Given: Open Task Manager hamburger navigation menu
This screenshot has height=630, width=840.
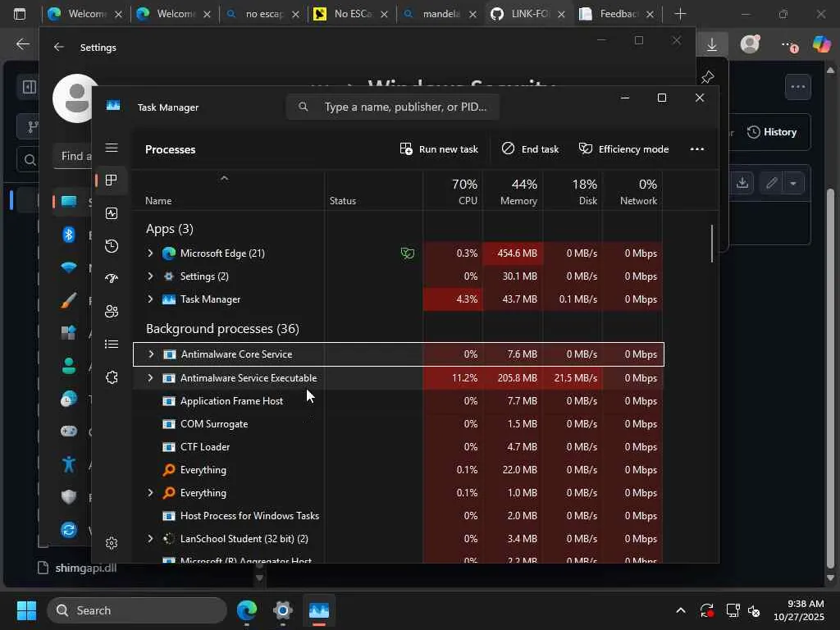Looking at the screenshot, I should (x=112, y=148).
